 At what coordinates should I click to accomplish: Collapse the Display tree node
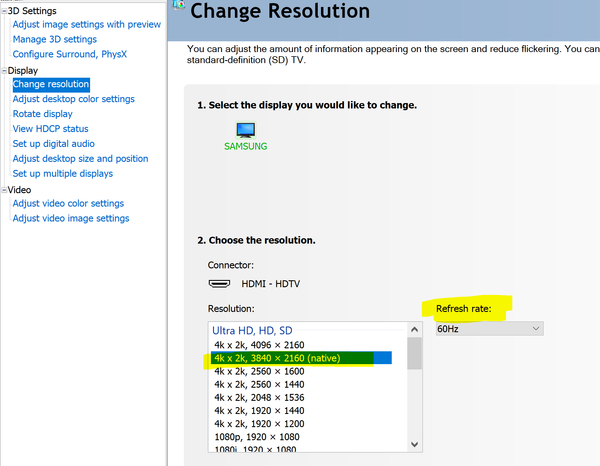(4, 71)
